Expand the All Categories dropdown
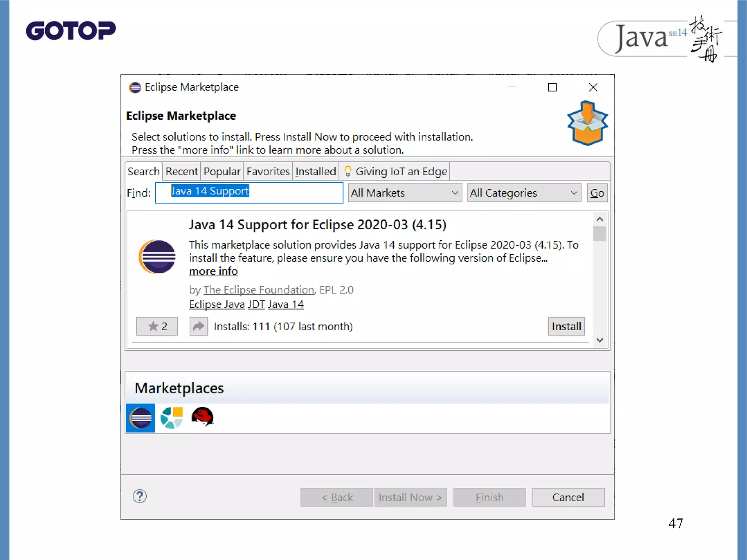Image resolution: width=747 pixels, height=560 pixels. (x=524, y=193)
